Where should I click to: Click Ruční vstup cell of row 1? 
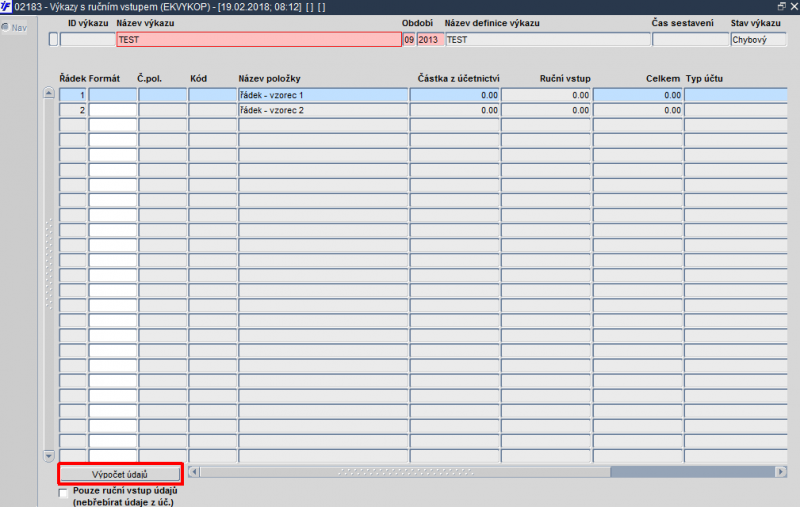[546, 95]
